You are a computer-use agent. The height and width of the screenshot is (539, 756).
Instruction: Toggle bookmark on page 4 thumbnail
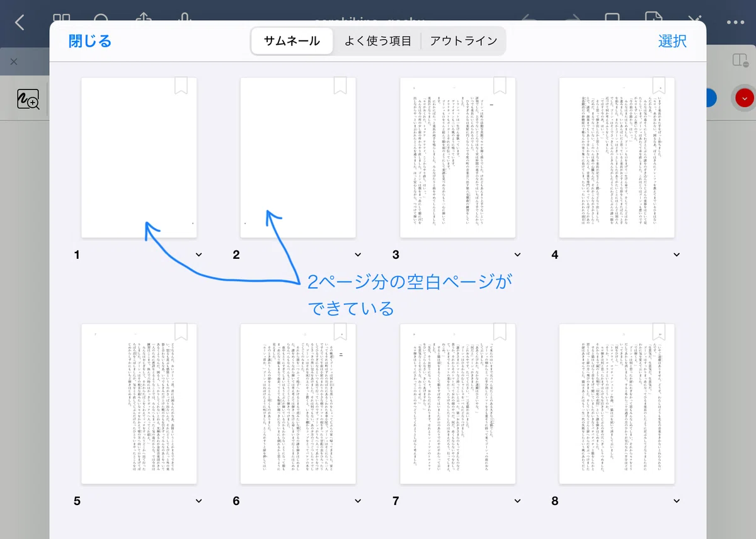click(x=659, y=86)
